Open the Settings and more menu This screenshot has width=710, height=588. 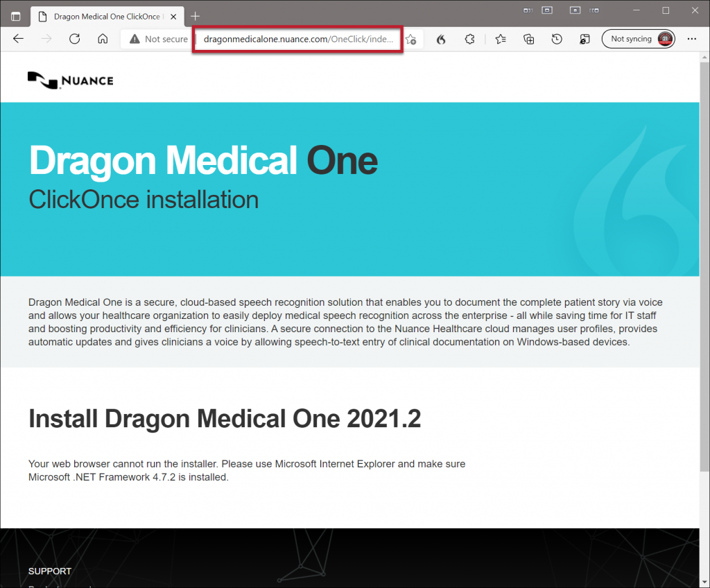click(691, 39)
